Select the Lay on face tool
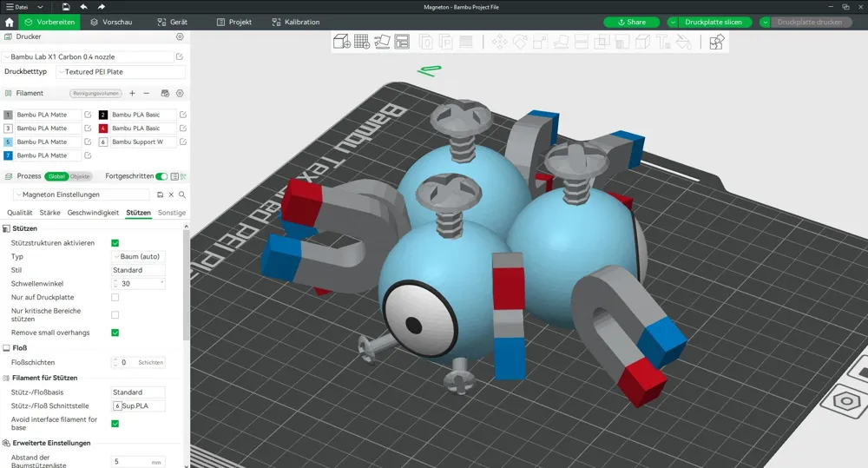This screenshot has height=468, width=868. click(561, 42)
